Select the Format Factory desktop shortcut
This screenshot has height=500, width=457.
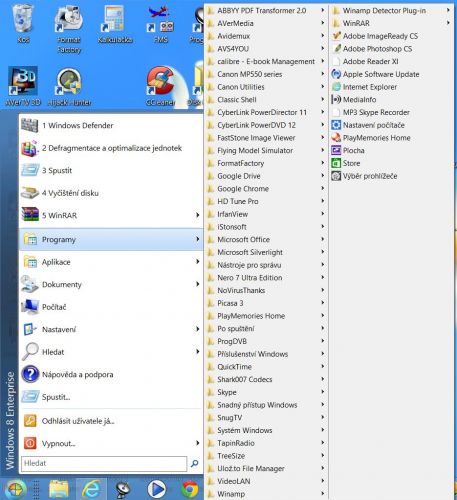(69, 28)
